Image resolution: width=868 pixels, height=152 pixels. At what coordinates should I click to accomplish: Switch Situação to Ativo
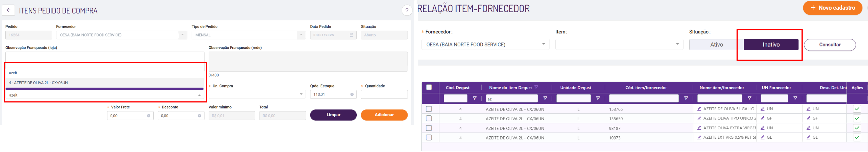(716, 45)
